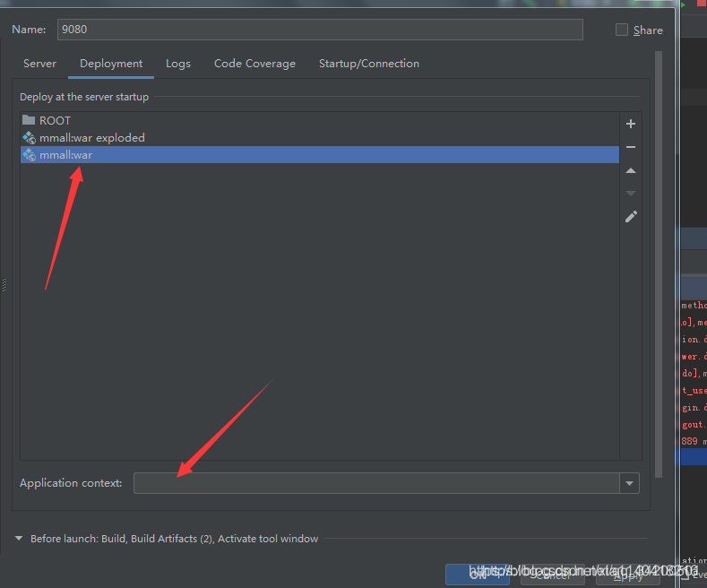Switch to the Server tab

click(39, 64)
